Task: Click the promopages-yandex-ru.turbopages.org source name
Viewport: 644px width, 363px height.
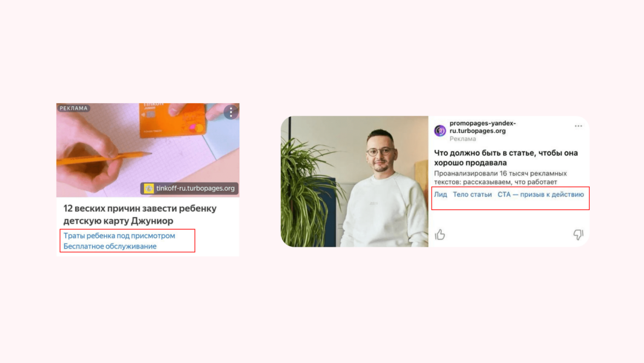Action: (x=482, y=127)
